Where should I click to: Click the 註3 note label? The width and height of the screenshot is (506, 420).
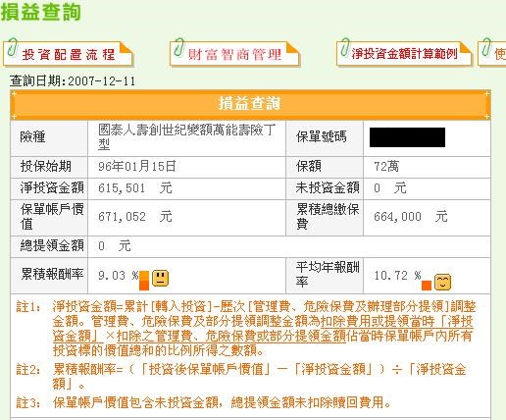click(28, 402)
